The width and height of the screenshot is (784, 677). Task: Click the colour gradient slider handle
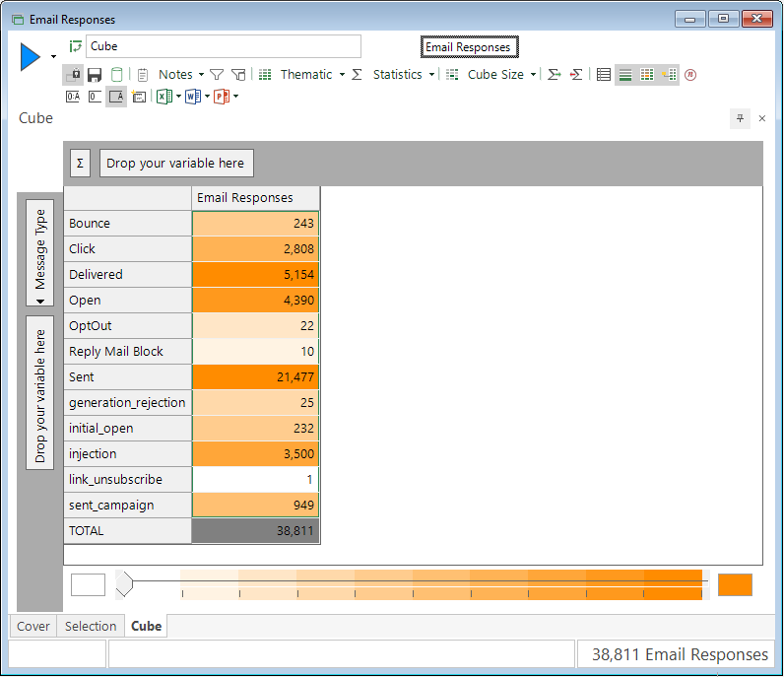[124, 584]
